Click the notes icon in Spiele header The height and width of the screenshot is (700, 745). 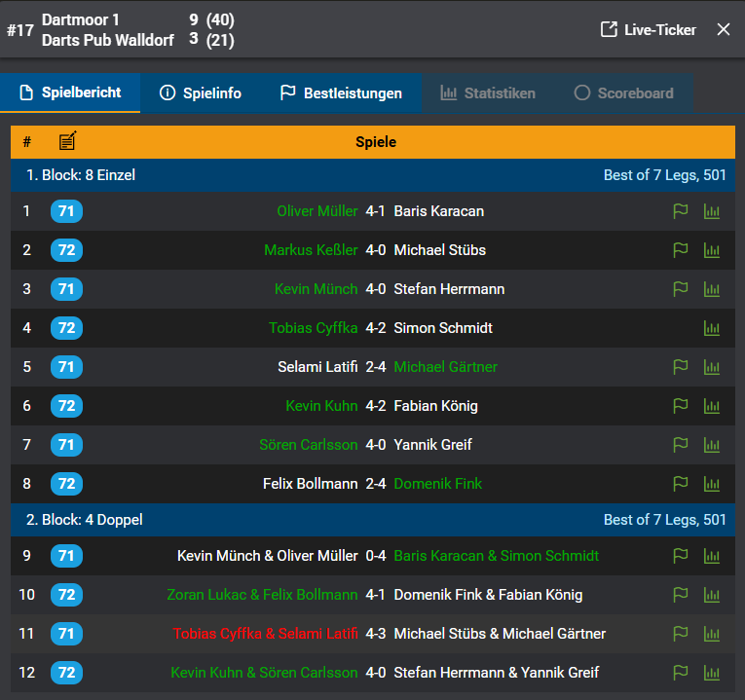[x=67, y=142]
